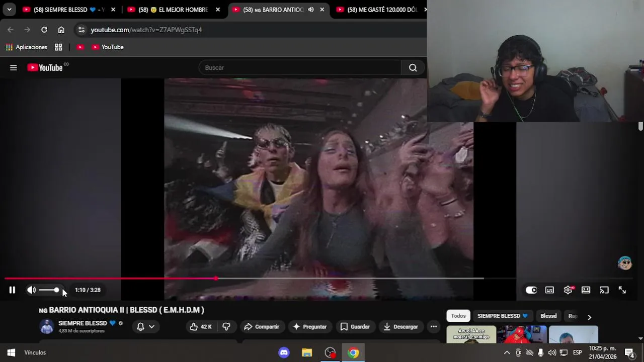Show hidden system tray icons
Screen dimensions: 644x362
[x=507, y=352]
